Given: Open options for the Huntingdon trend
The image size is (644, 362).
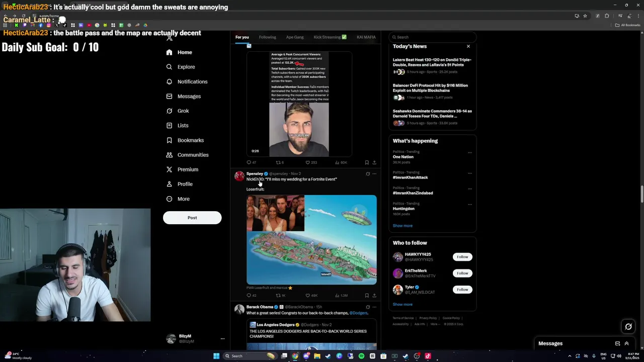Looking at the screenshot, I should coord(470,204).
